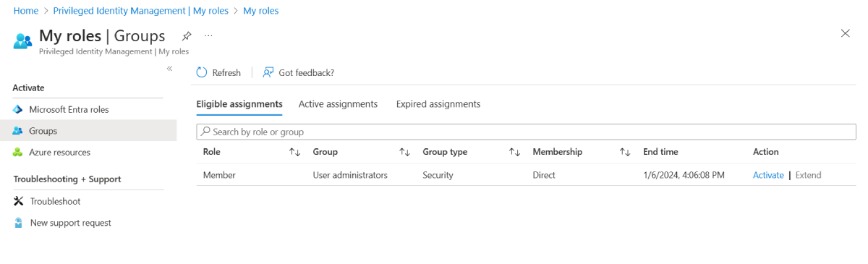Focus the Search by role or group field
The width and height of the screenshot is (868, 264).
pyautogui.click(x=526, y=132)
